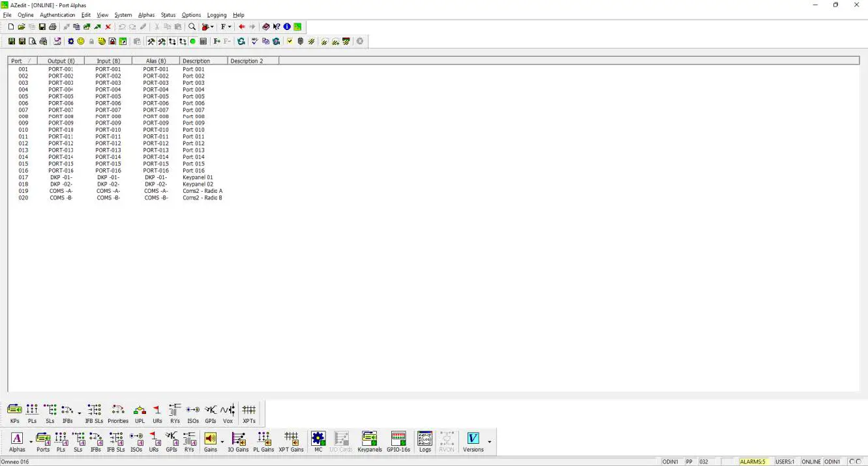Click the Input (8) column header
The image size is (868, 466).
pyautogui.click(x=108, y=61)
